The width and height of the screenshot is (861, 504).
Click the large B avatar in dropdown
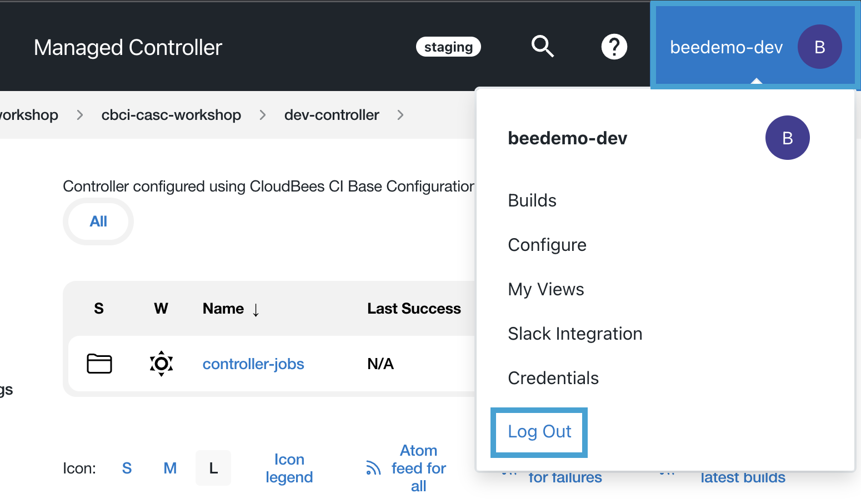(787, 138)
